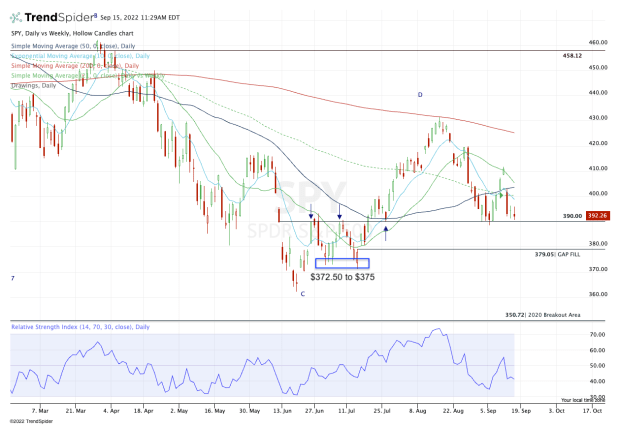Click the TrendSpider logo
Screen dimensions: 620x426
point(53,17)
